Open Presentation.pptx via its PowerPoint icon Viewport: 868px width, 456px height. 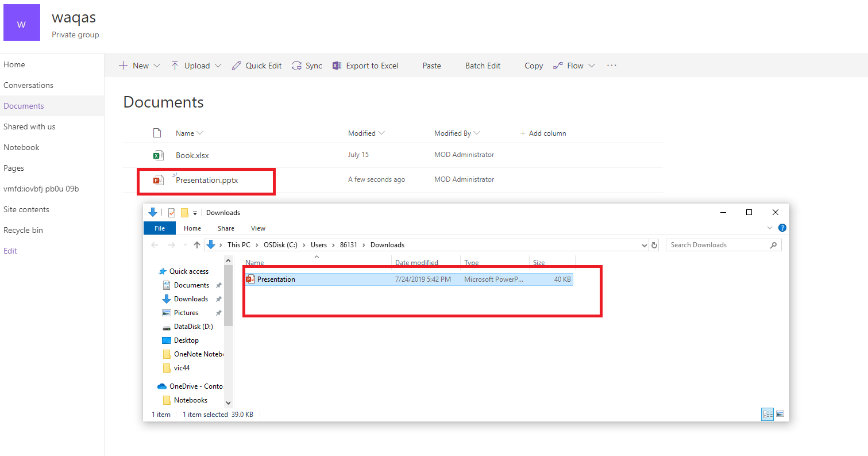(157, 179)
